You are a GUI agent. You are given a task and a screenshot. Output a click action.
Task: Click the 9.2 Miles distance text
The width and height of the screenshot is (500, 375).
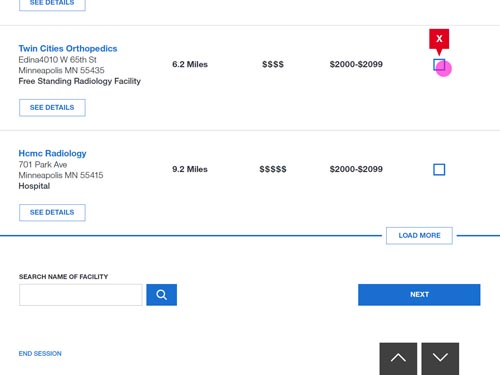(190, 169)
